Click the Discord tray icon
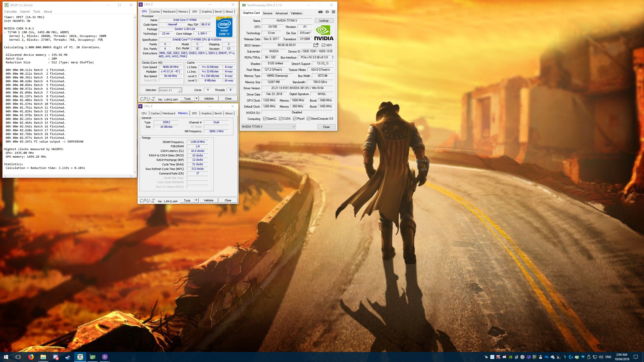The width and height of the screenshot is (644, 362). [504, 357]
